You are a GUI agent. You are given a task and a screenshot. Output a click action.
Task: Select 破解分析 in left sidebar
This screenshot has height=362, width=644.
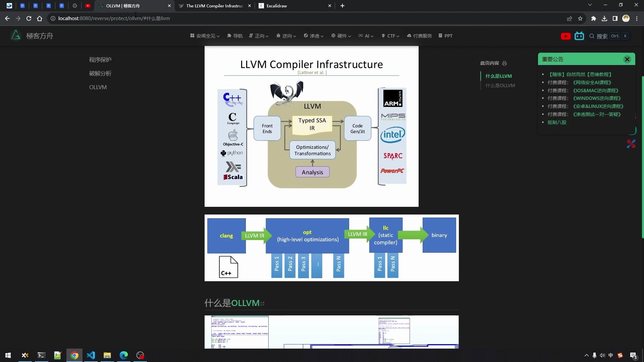coord(100,73)
